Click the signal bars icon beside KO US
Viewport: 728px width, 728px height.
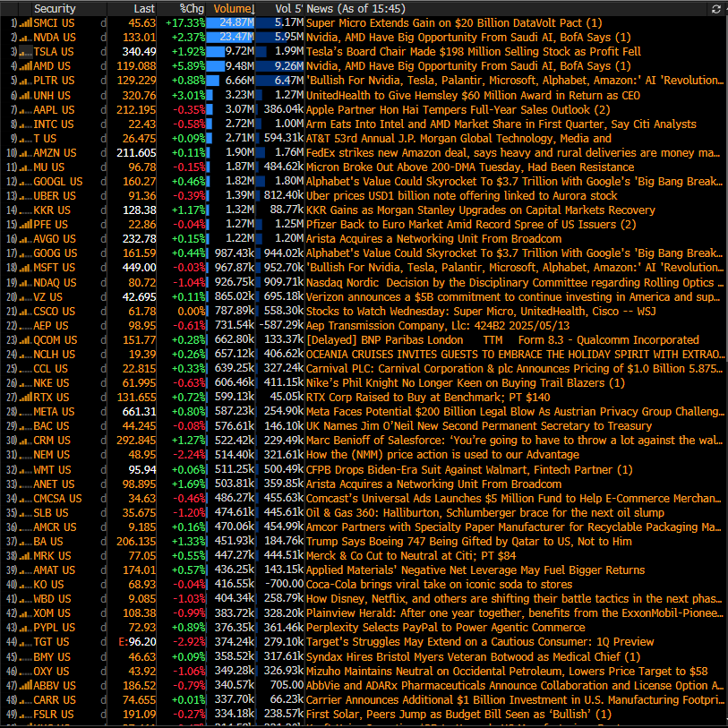(26, 585)
